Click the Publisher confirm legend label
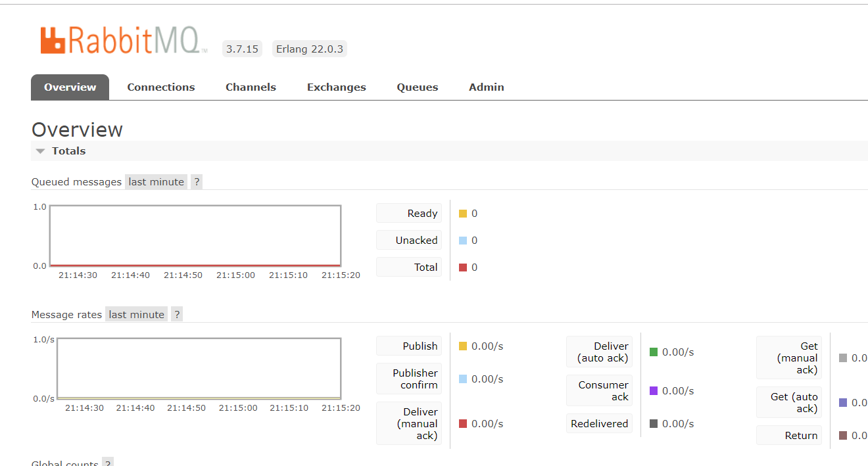Viewport: 868px width, 466px height. pyautogui.click(x=409, y=379)
